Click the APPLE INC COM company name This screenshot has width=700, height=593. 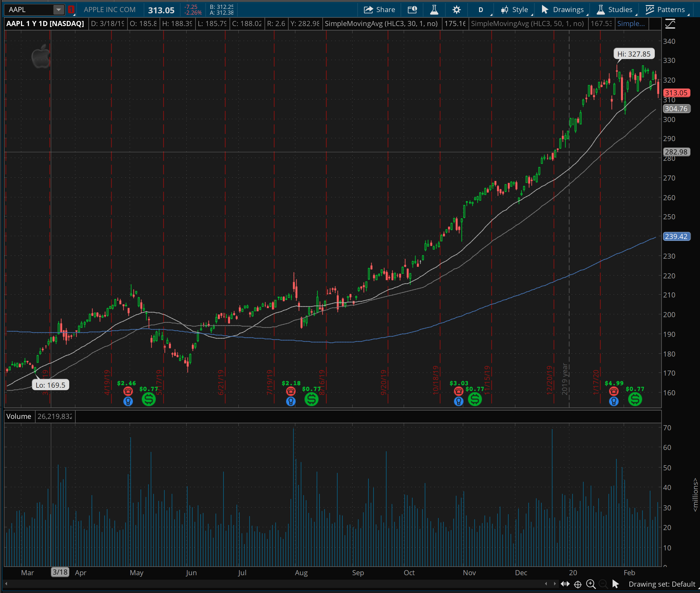[x=110, y=10]
